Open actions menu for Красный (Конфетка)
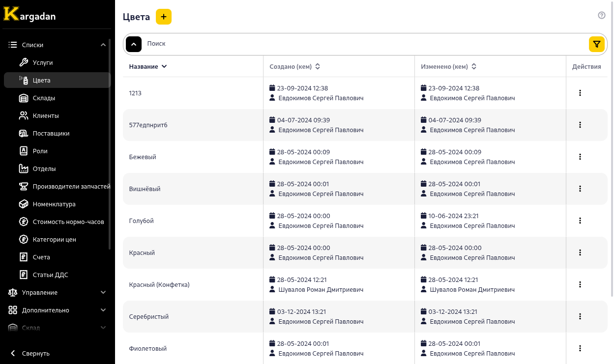The image size is (615, 364). click(580, 284)
